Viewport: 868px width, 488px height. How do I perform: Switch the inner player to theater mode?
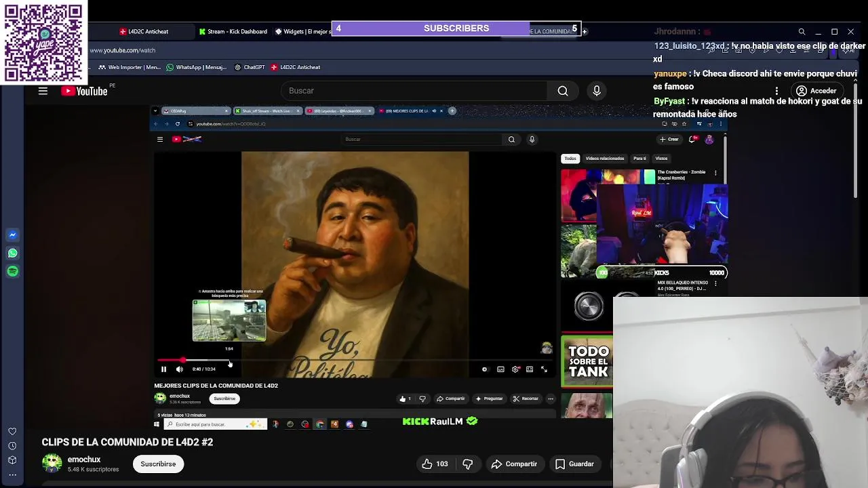[530, 369]
